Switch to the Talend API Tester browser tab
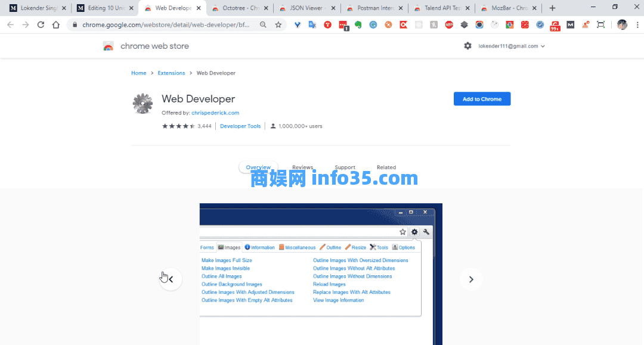This screenshot has height=345, width=644. pos(442,8)
